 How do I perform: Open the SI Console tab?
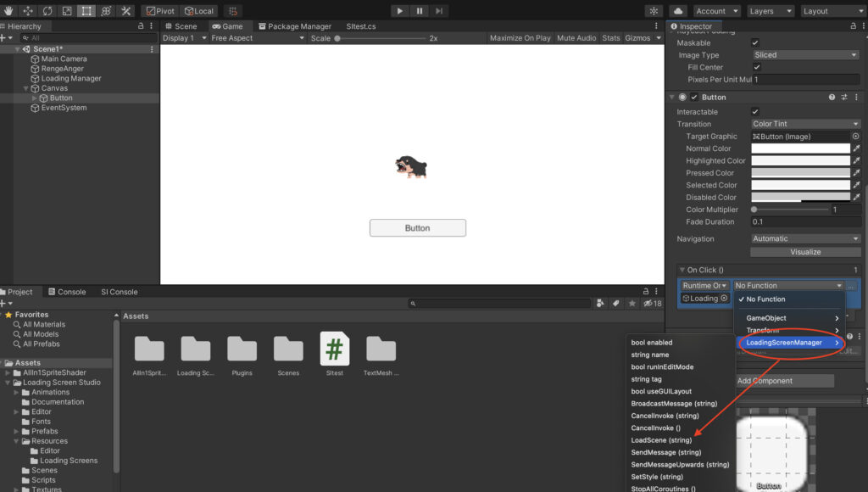coord(119,292)
